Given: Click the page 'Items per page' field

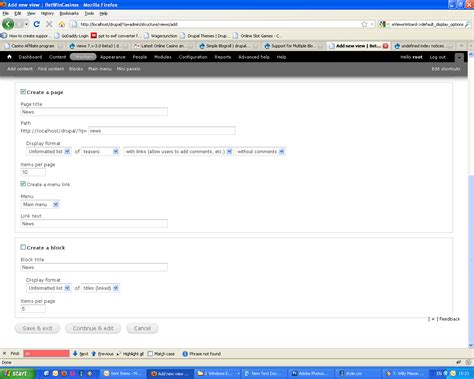Looking at the screenshot, I should click(x=33, y=172).
